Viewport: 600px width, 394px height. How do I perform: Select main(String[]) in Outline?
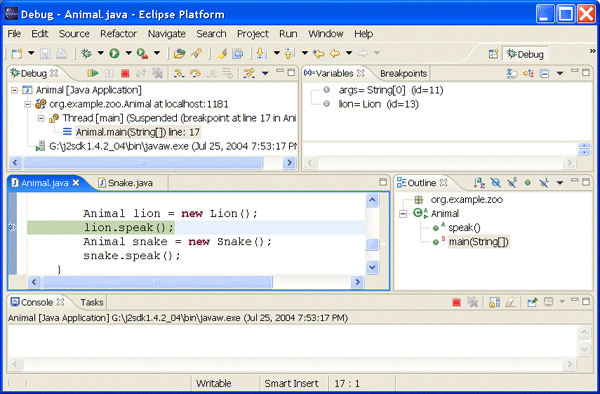pyautogui.click(x=478, y=242)
